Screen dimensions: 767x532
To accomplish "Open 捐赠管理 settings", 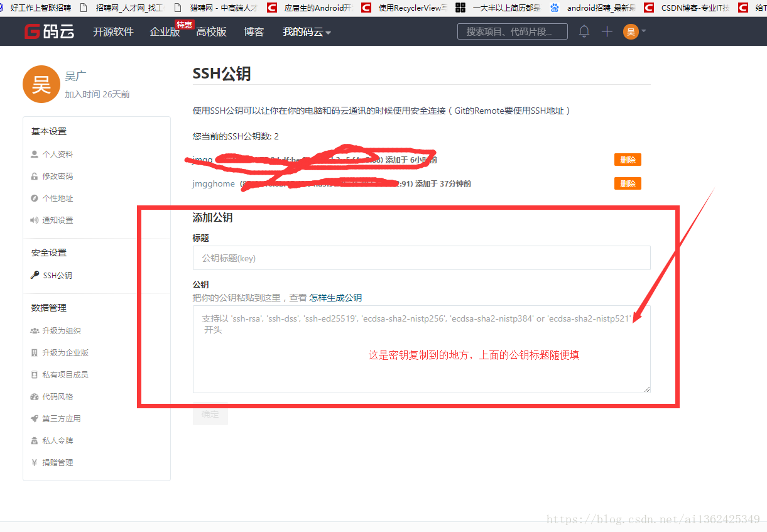I will (58, 463).
